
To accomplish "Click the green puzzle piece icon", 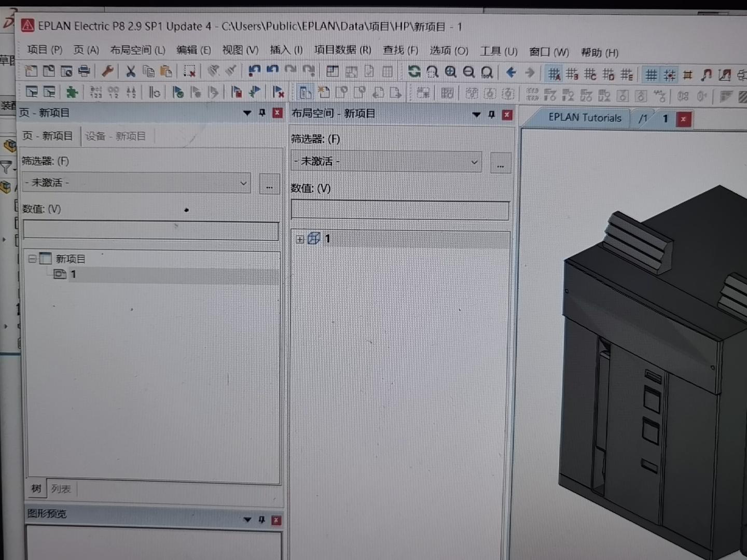I will [x=72, y=92].
